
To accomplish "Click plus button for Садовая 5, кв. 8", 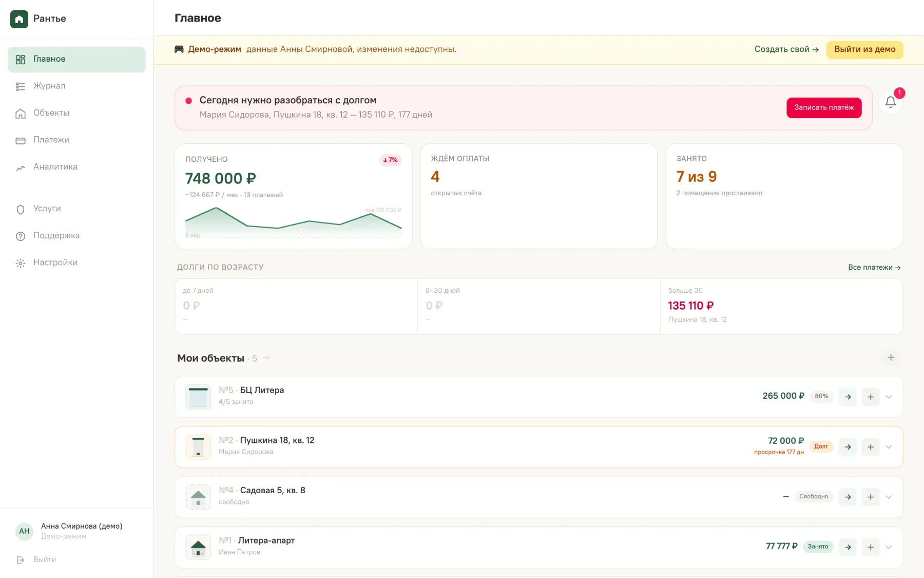I will [x=871, y=497].
